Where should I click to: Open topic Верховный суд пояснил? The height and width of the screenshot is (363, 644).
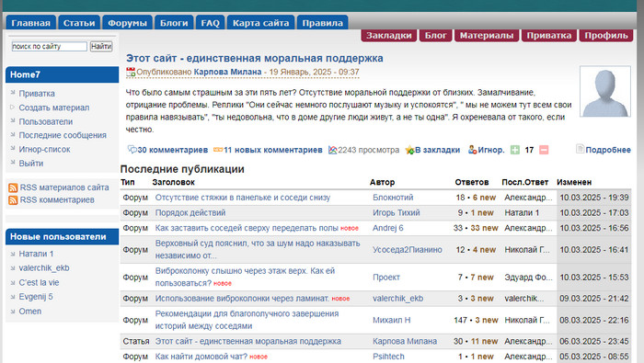pyautogui.click(x=258, y=249)
